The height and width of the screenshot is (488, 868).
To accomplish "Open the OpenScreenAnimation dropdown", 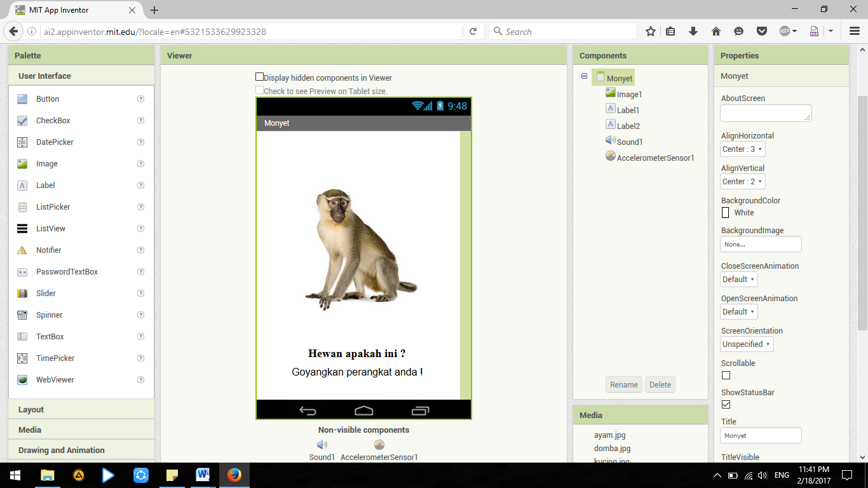I will (739, 312).
